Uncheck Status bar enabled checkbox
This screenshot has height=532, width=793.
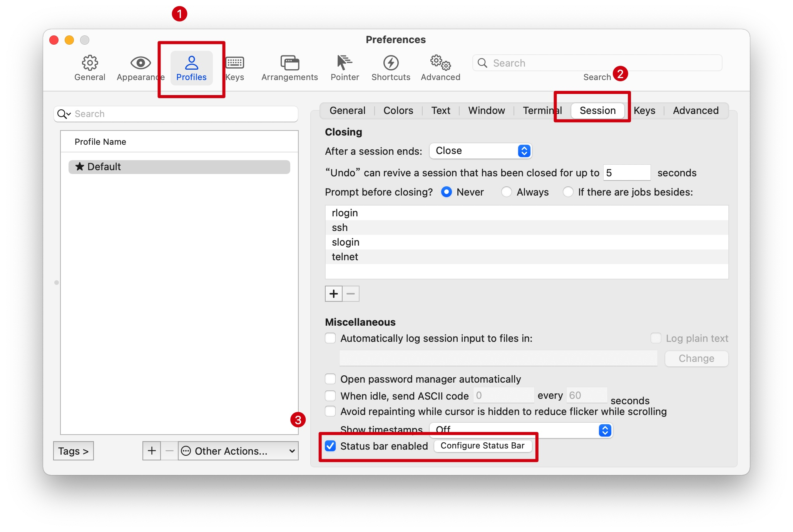[330, 446]
